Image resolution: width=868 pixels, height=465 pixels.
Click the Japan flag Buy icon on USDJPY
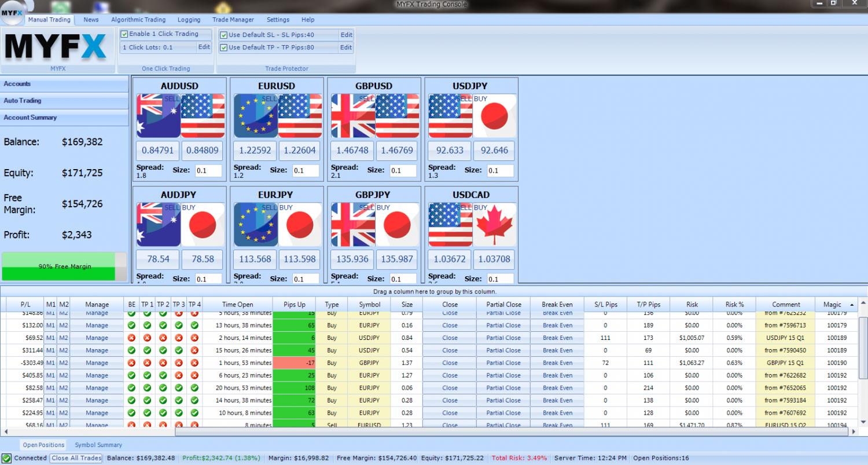click(x=495, y=116)
